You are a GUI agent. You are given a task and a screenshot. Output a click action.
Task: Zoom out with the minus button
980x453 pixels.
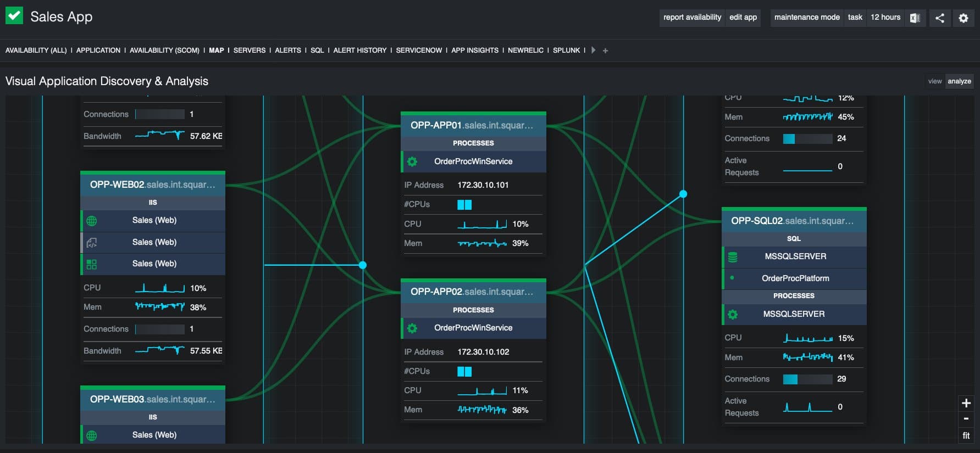click(x=966, y=419)
